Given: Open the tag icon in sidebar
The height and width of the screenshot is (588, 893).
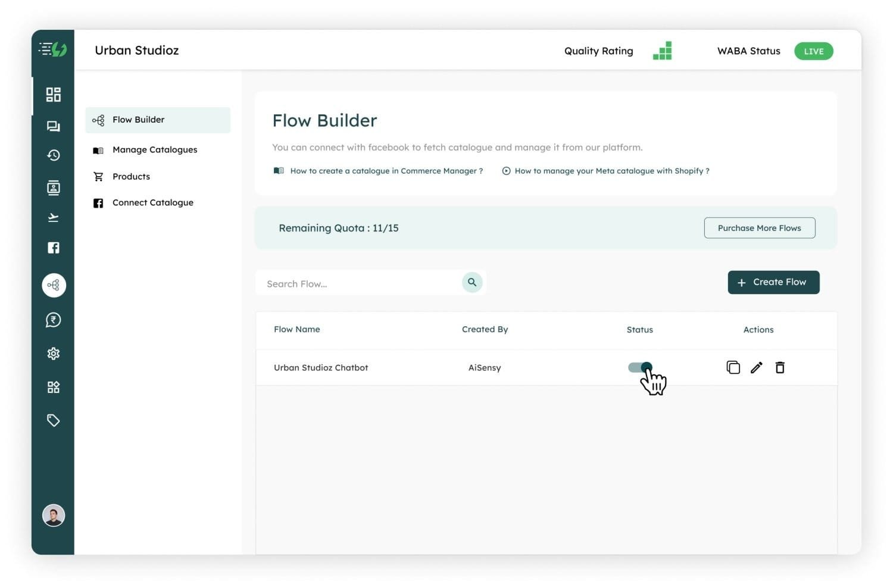Looking at the screenshot, I should coord(54,421).
